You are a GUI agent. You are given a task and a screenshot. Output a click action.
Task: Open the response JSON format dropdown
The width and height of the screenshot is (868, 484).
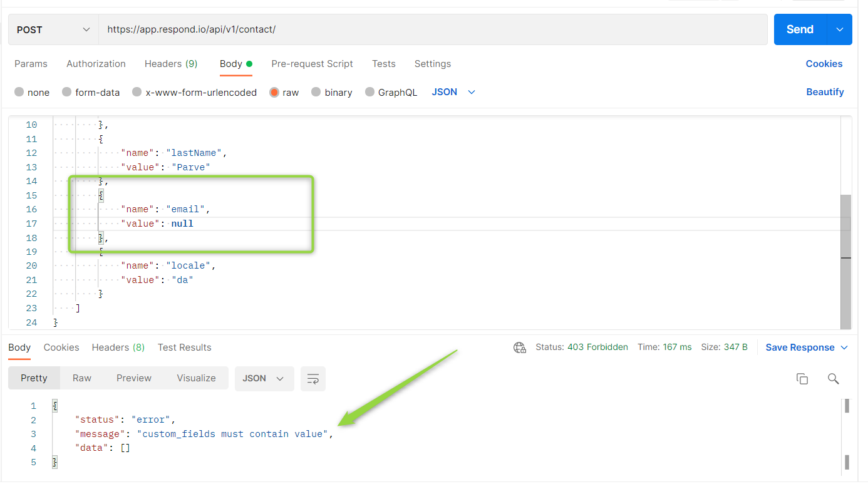pos(264,378)
